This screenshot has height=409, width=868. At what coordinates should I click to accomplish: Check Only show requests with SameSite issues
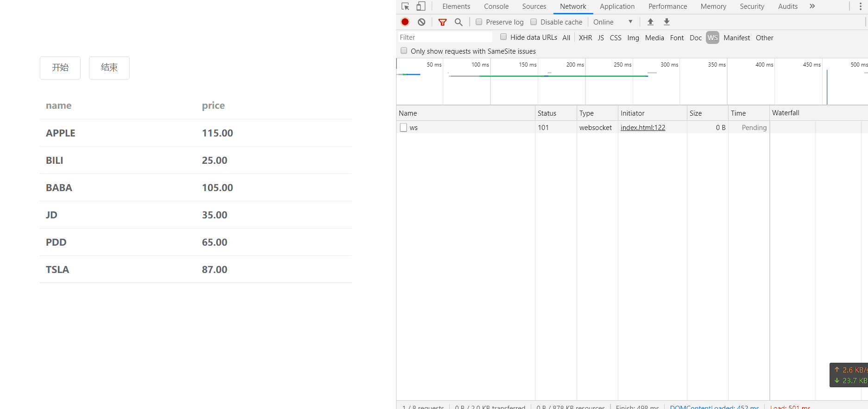[404, 51]
